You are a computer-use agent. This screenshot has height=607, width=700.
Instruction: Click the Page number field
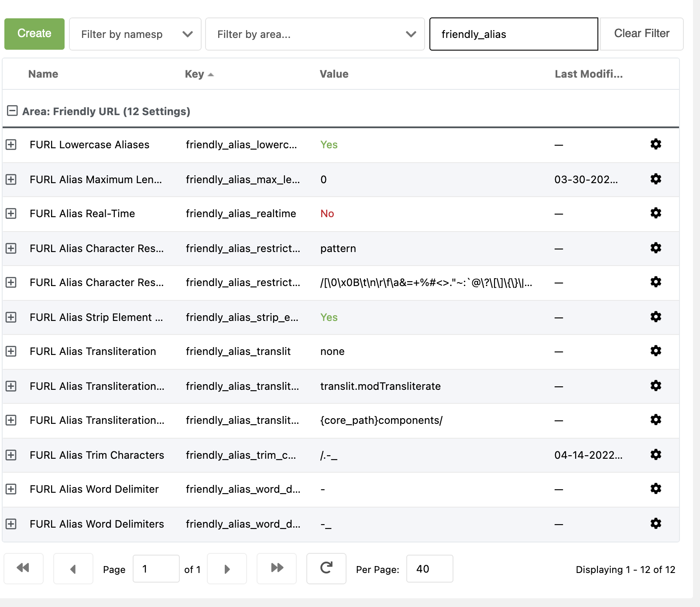click(156, 569)
